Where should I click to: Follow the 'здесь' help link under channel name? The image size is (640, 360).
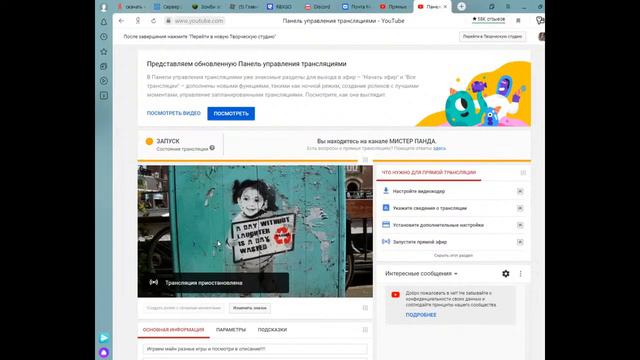click(x=439, y=148)
